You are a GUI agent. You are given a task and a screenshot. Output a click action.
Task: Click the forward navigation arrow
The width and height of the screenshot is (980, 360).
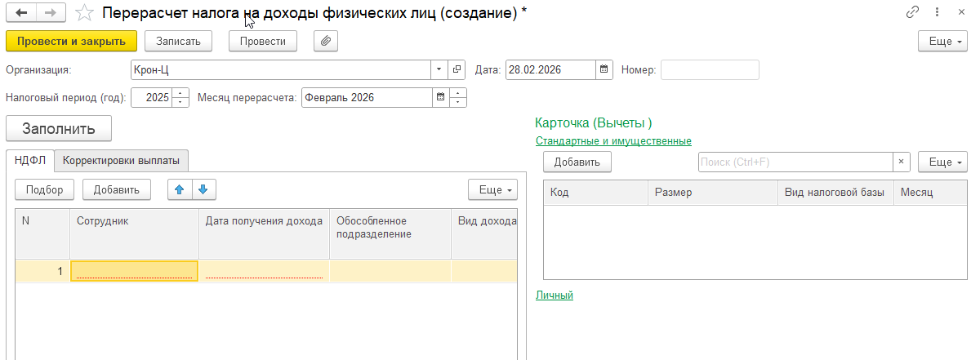50,13
